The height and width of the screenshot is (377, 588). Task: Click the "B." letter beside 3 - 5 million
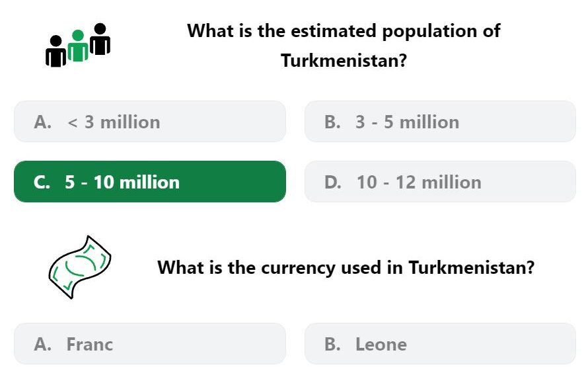(332, 122)
